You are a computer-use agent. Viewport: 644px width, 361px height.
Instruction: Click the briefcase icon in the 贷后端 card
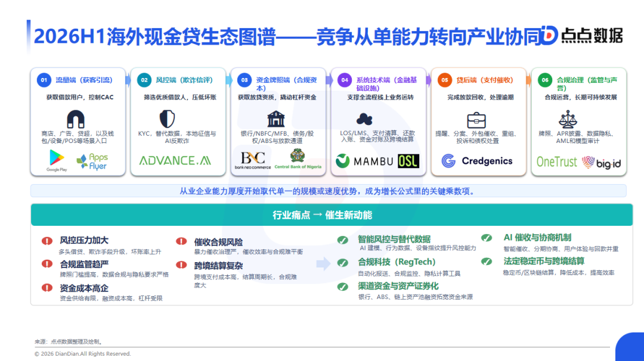pyautogui.click(x=476, y=120)
